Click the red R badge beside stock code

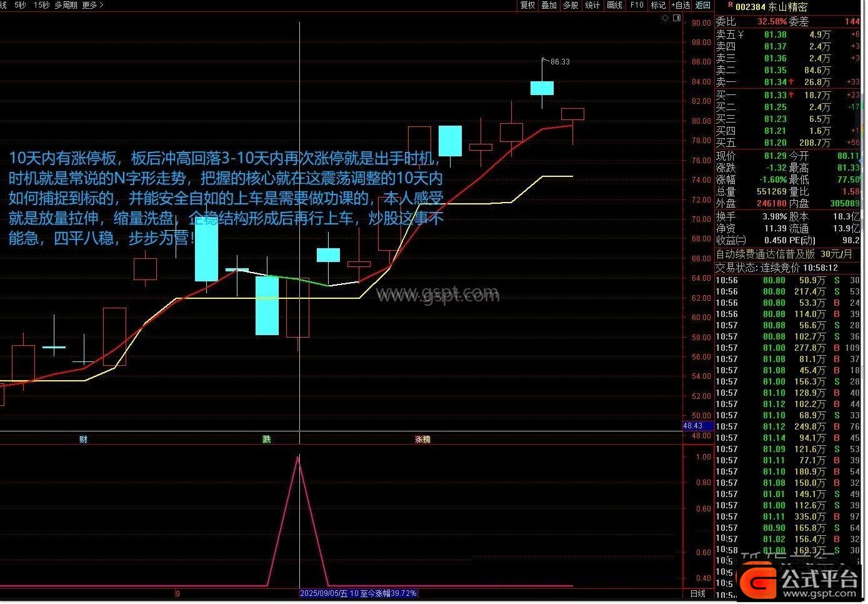[721, 6]
